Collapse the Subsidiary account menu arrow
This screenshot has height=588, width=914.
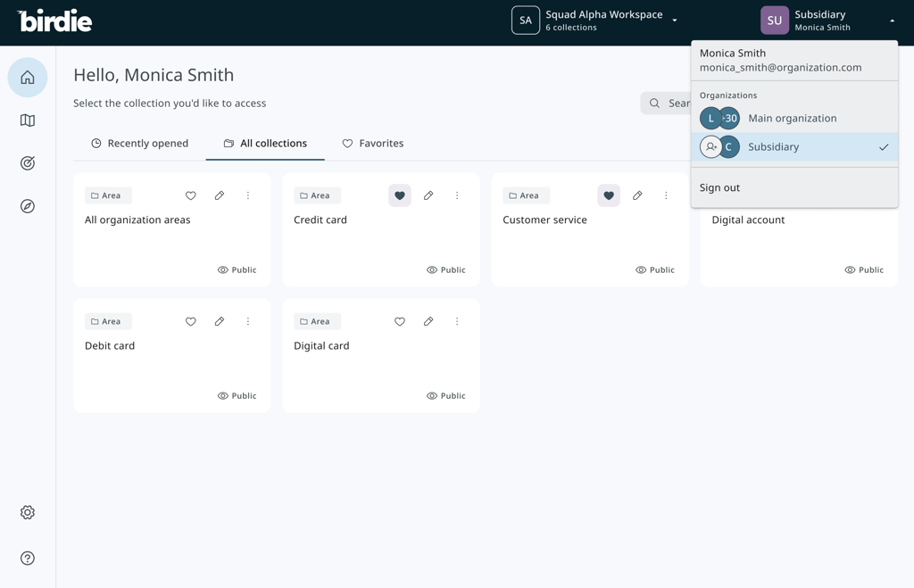pos(892,21)
